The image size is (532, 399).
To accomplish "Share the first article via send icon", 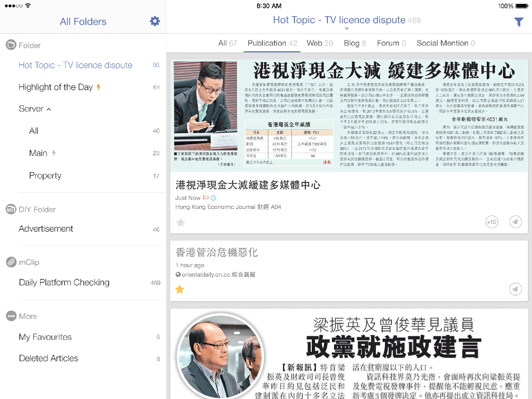I will (515, 222).
